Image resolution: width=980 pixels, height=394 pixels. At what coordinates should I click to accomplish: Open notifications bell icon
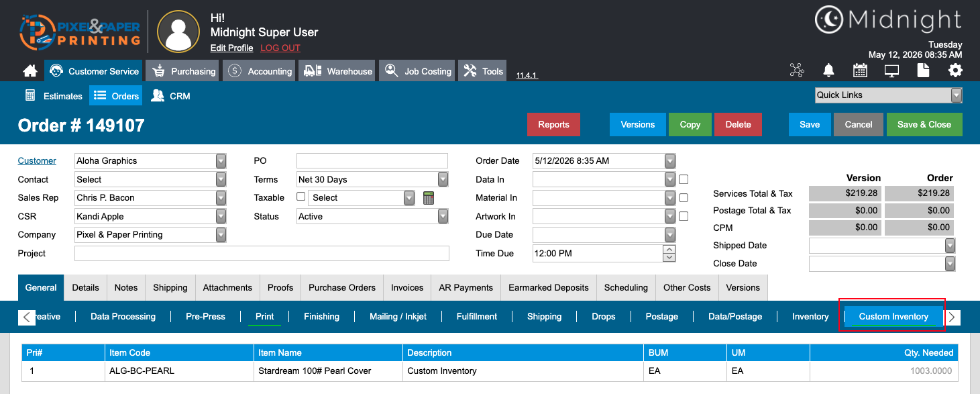[829, 70]
